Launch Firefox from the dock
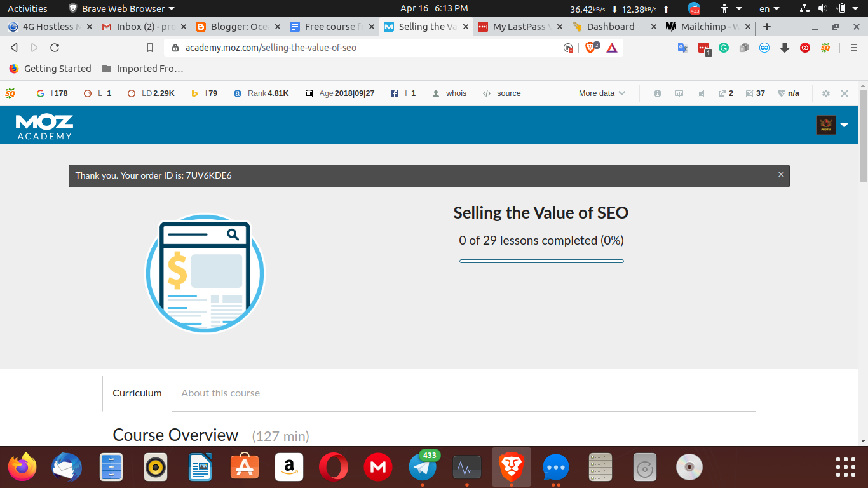This screenshot has width=868, height=488. (22, 468)
